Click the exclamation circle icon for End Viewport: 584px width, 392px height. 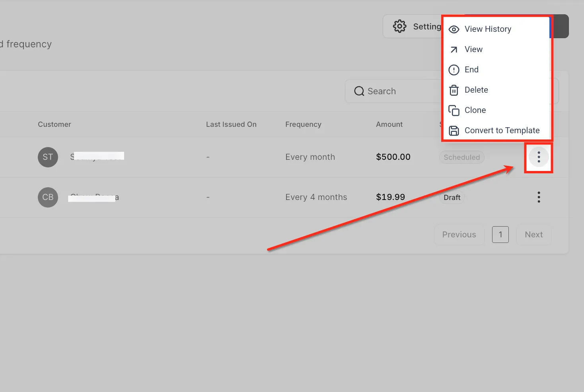(x=454, y=70)
